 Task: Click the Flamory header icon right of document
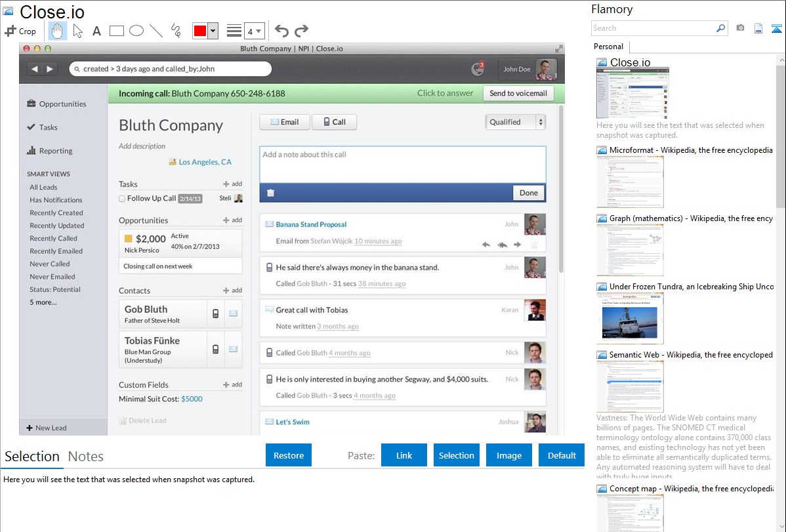point(776,28)
